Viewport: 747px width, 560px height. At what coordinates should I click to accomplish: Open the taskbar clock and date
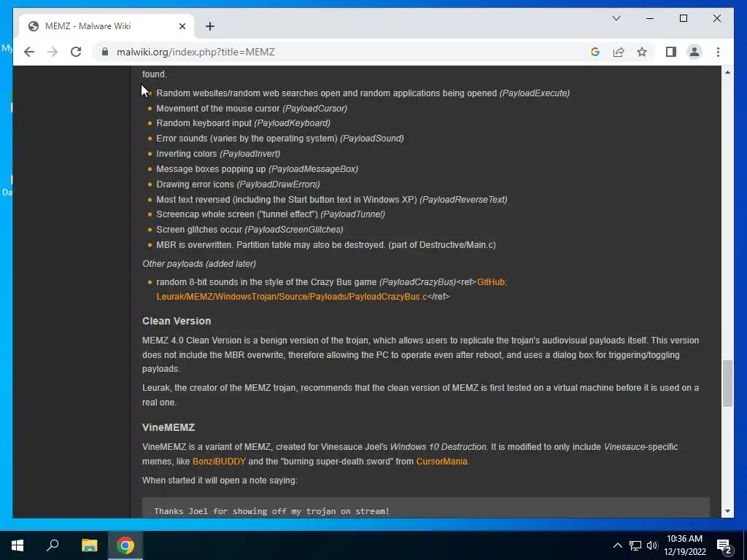coord(685,545)
